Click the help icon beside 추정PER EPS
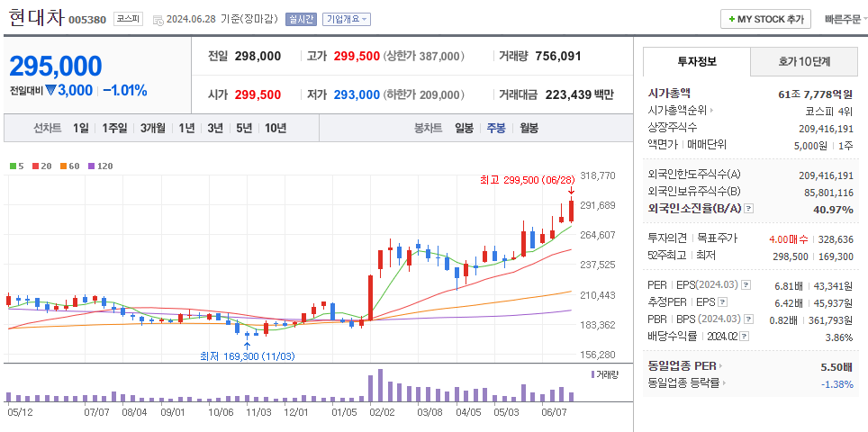868x432 pixels. (723, 302)
